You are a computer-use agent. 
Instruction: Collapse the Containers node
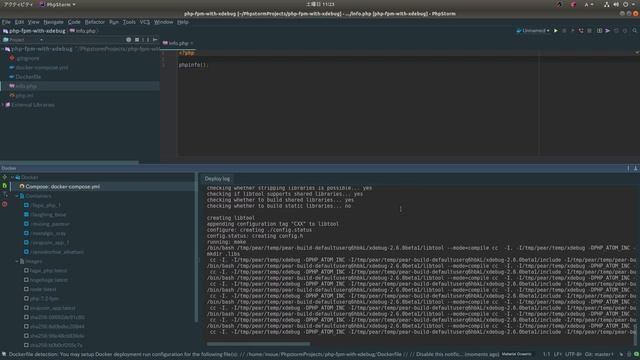click(17, 196)
